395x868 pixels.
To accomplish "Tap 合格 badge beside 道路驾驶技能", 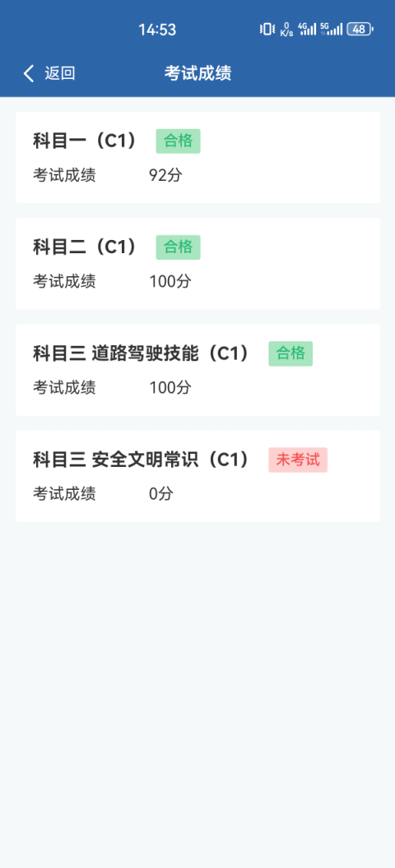I will [290, 353].
